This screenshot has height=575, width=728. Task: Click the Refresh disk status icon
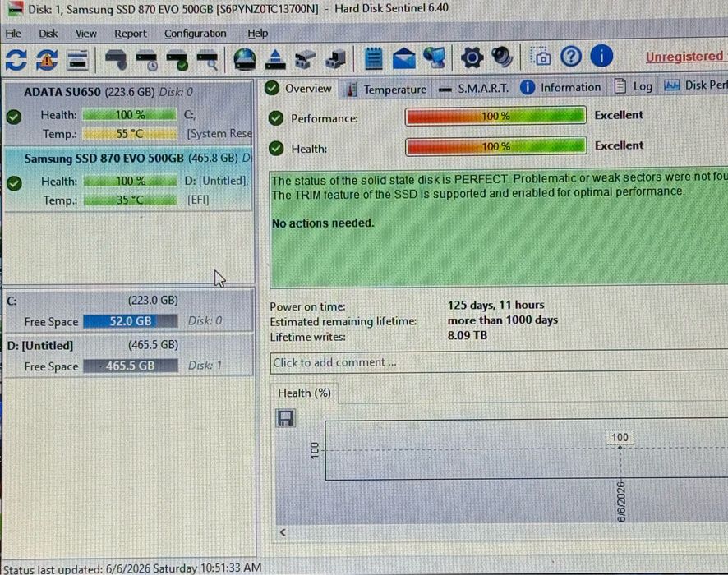tap(16, 60)
